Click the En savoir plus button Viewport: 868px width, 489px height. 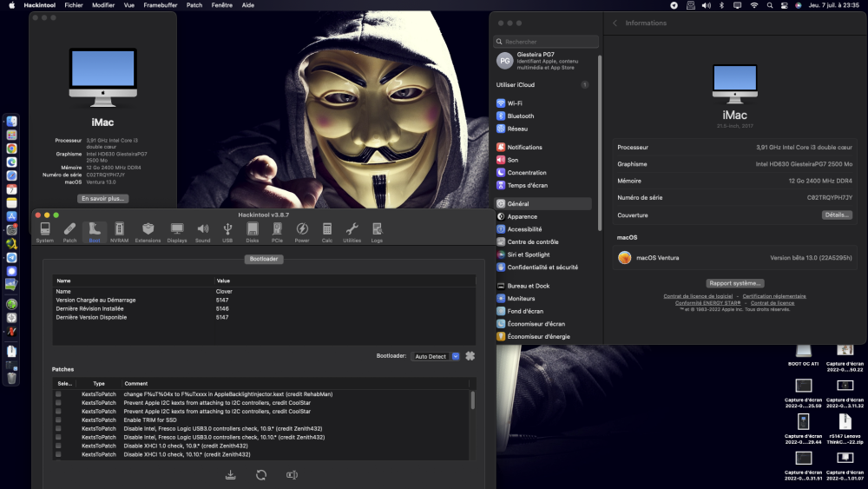[103, 198]
